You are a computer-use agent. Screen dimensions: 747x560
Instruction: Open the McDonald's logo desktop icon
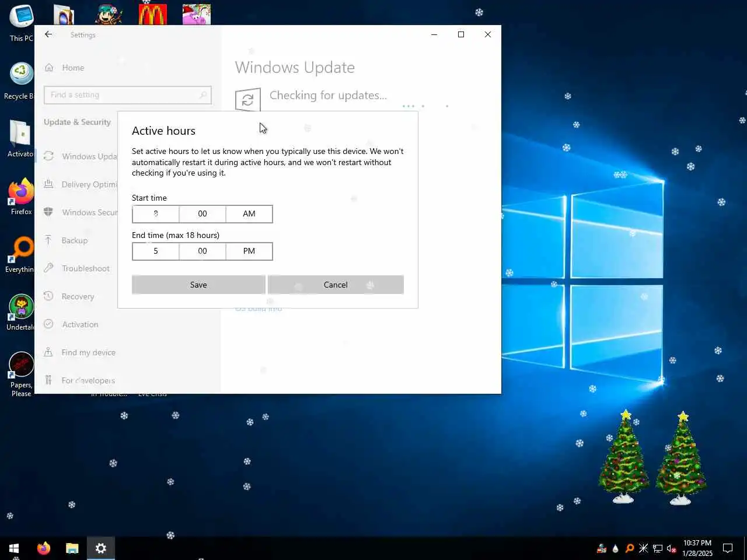click(153, 15)
